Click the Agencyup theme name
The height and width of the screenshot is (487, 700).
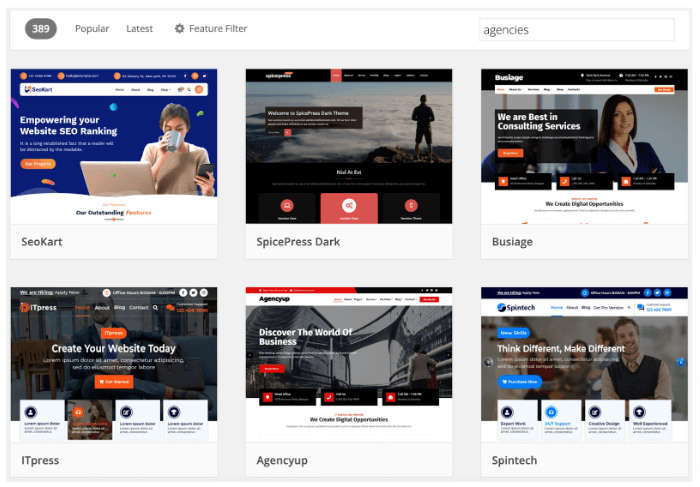coord(281,459)
